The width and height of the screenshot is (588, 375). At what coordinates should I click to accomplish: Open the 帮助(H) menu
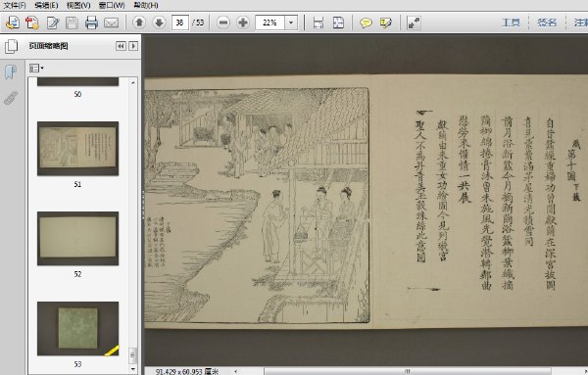point(146,5)
